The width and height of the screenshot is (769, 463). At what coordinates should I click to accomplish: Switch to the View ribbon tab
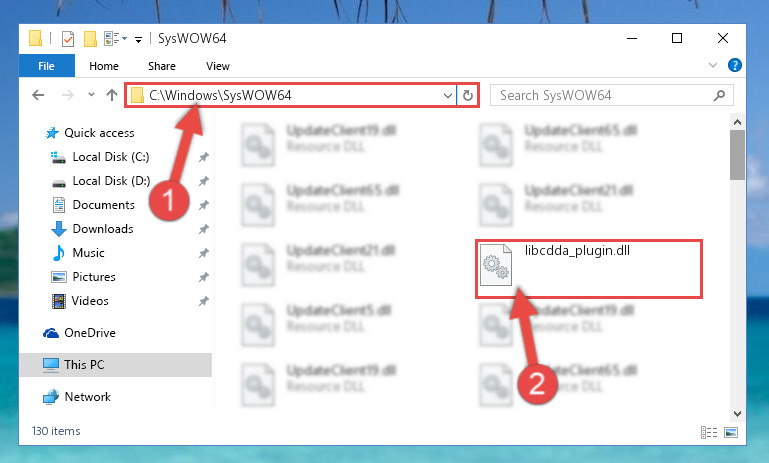(218, 66)
